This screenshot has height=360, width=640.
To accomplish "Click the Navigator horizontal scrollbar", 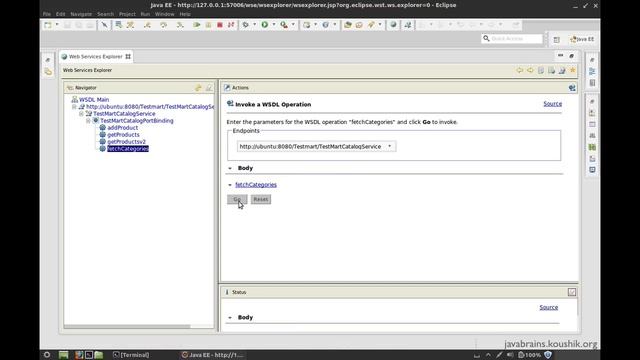I will click(x=127, y=326).
